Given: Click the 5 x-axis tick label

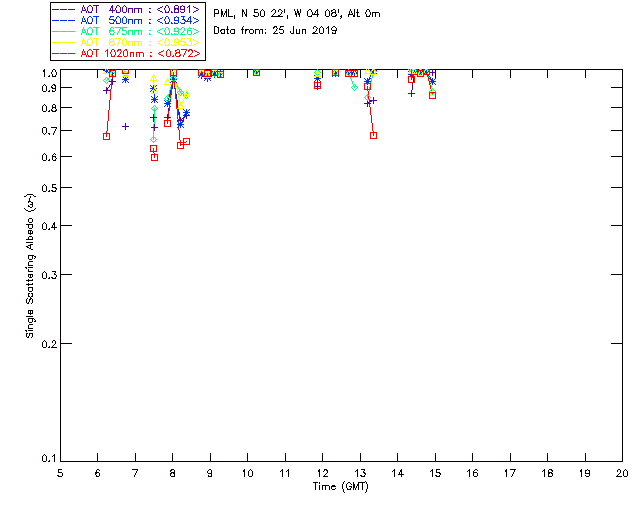Looking at the screenshot, I should pyautogui.click(x=60, y=473).
